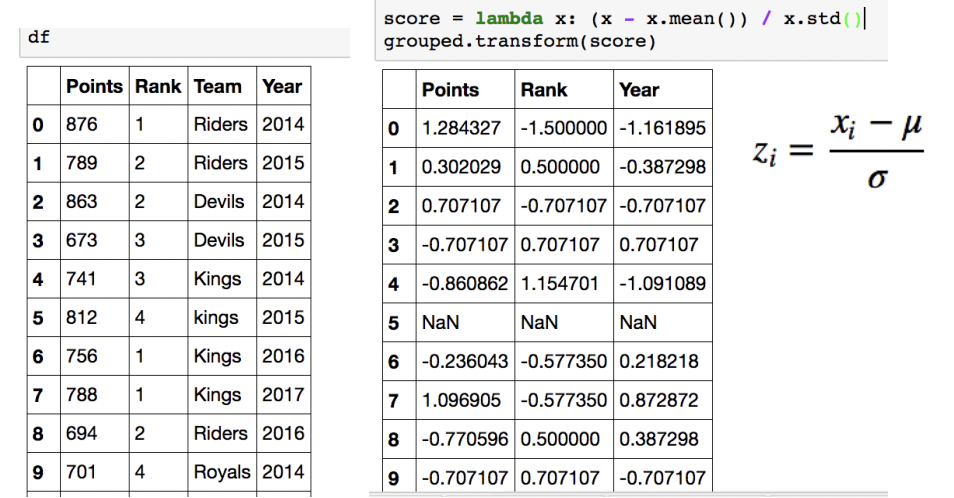Click the value -0.387298

[663, 167]
